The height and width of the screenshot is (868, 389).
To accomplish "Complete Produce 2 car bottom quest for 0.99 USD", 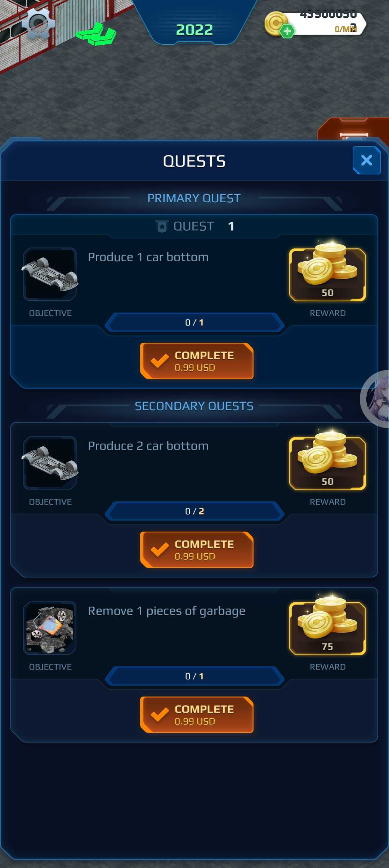I will tap(197, 550).
